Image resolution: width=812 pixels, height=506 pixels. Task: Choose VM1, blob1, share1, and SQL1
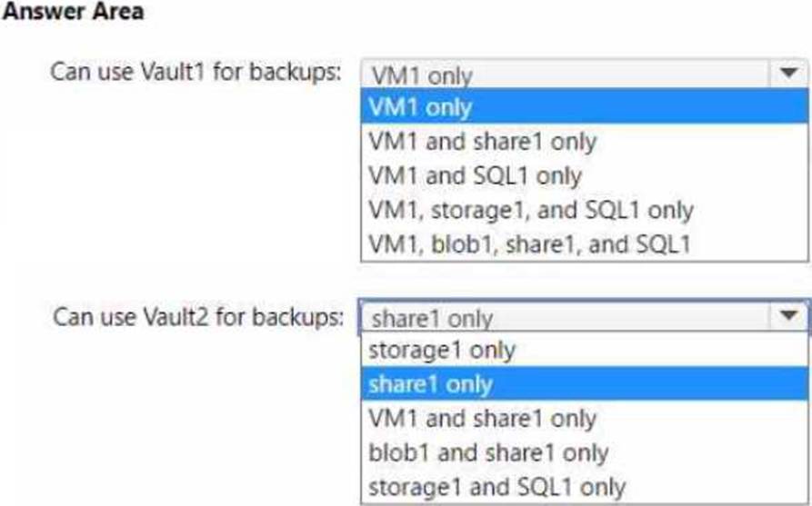click(x=529, y=243)
